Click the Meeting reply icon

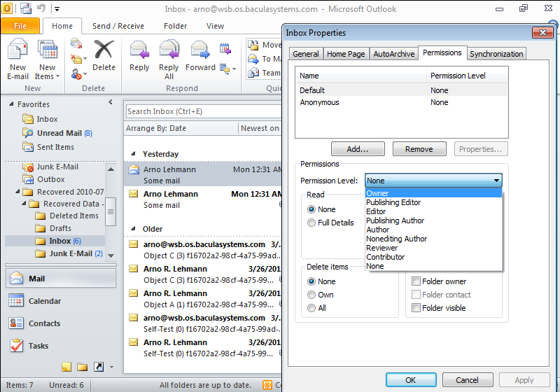click(x=225, y=48)
